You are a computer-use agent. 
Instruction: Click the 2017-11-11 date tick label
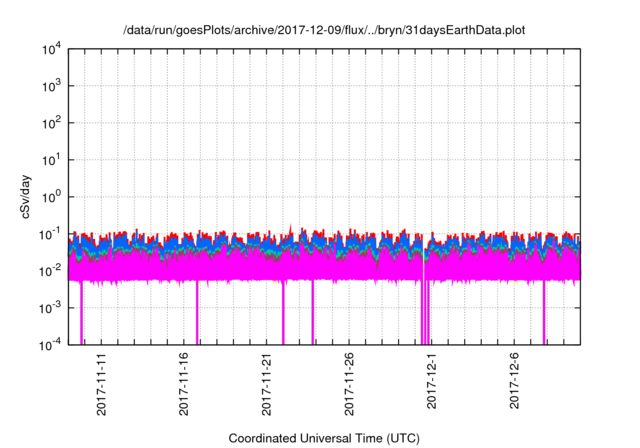pos(101,384)
